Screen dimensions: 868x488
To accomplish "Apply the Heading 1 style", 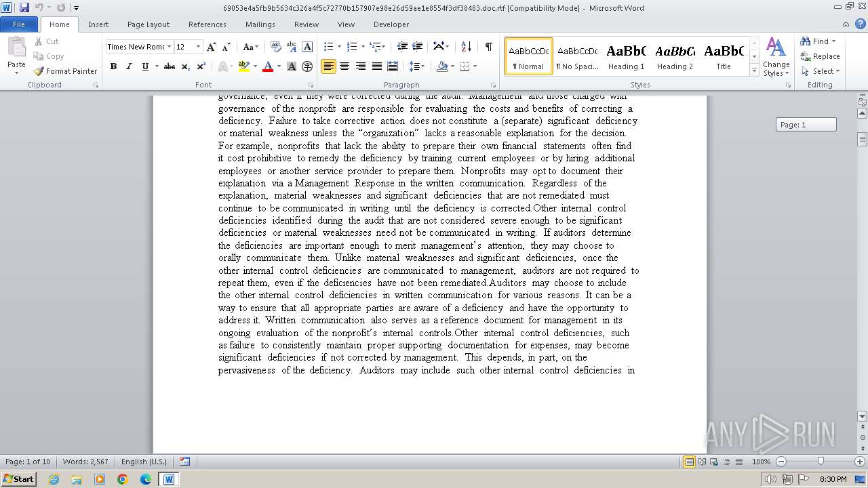I will click(626, 56).
